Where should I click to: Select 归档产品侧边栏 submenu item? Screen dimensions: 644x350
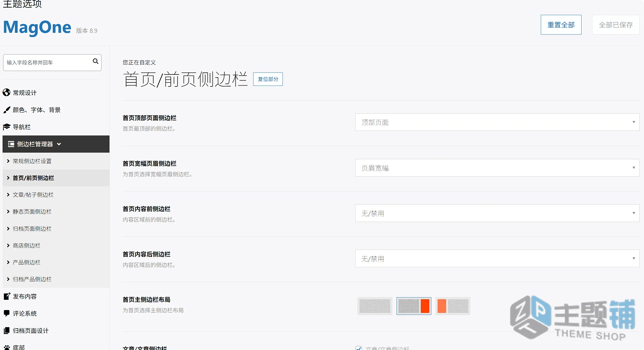pos(56,279)
